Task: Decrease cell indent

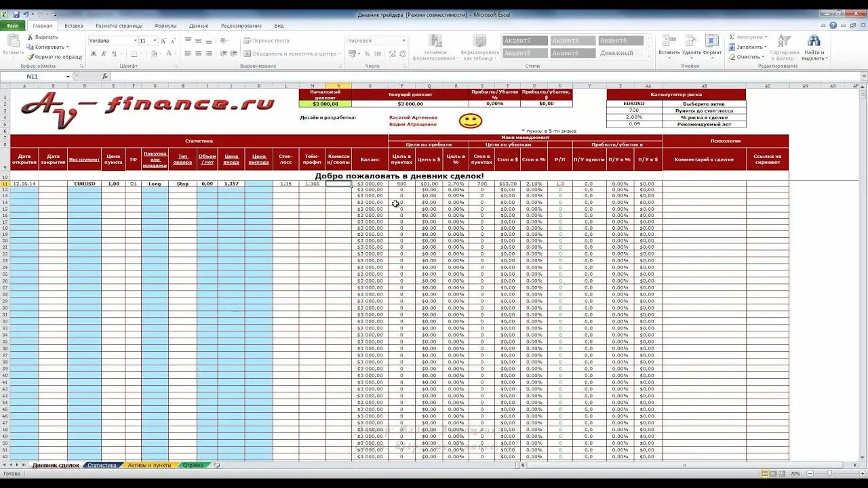Action: pyautogui.click(x=222, y=54)
